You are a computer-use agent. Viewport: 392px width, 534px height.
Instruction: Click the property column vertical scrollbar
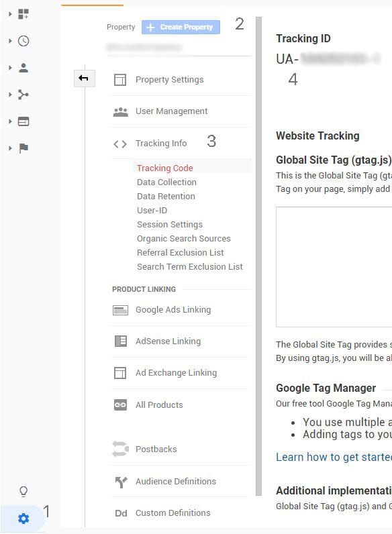258,256
